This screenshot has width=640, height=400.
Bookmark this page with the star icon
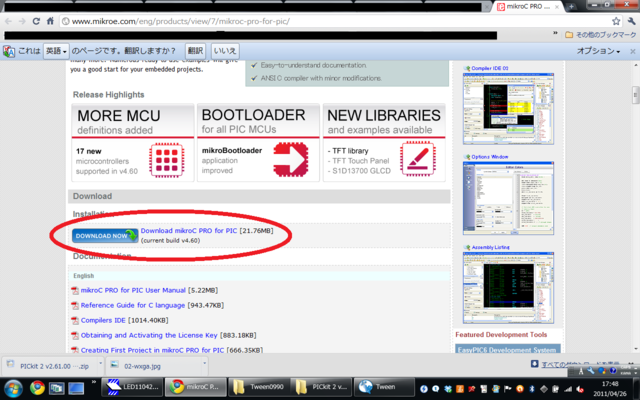(616, 21)
